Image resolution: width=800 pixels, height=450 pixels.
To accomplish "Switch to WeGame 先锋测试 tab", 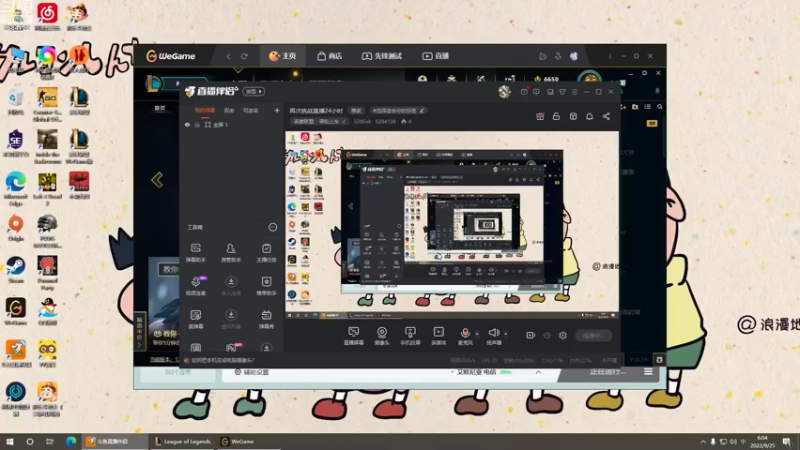I will coord(382,56).
